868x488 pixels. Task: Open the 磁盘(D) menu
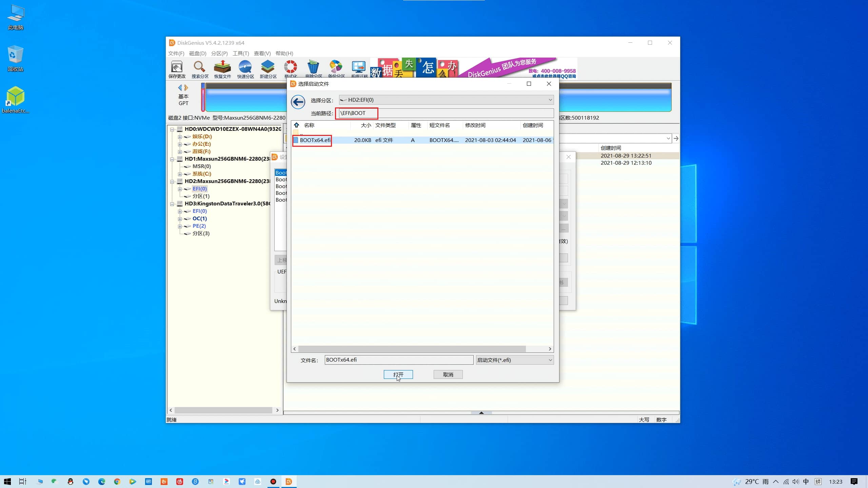click(197, 54)
